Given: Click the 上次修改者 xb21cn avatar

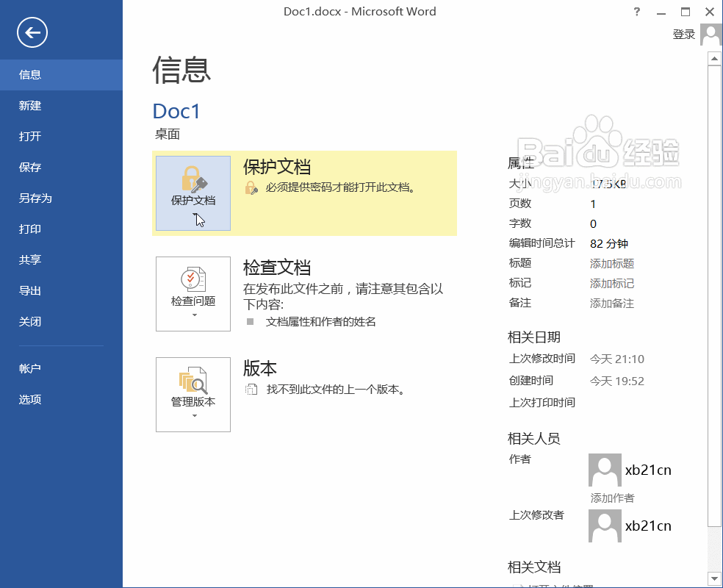Looking at the screenshot, I should (x=604, y=526).
